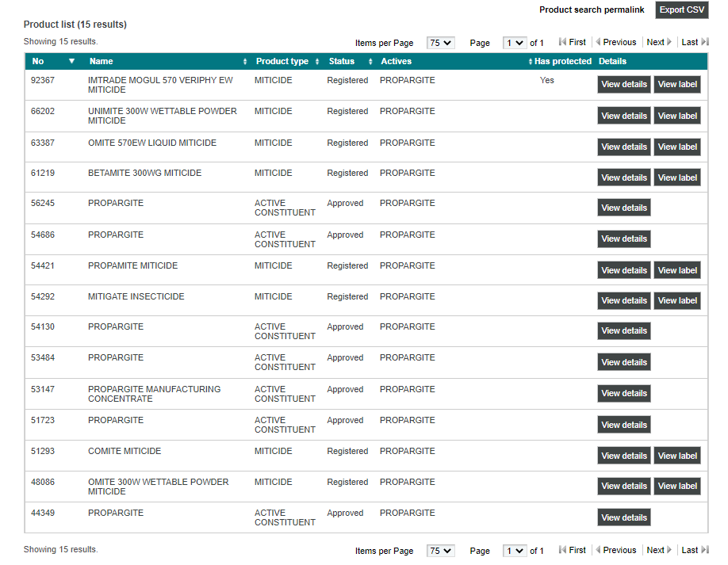View details for product 44349

tap(624, 517)
